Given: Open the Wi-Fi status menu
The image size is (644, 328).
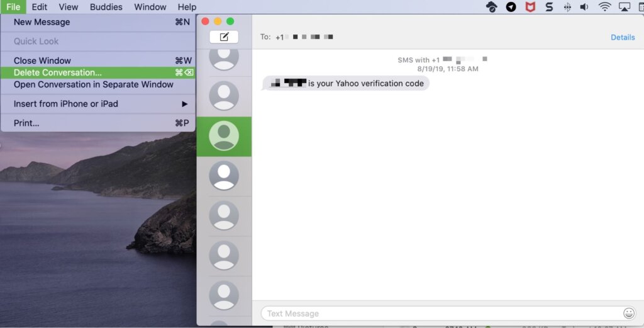Looking at the screenshot, I should click(x=604, y=6).
